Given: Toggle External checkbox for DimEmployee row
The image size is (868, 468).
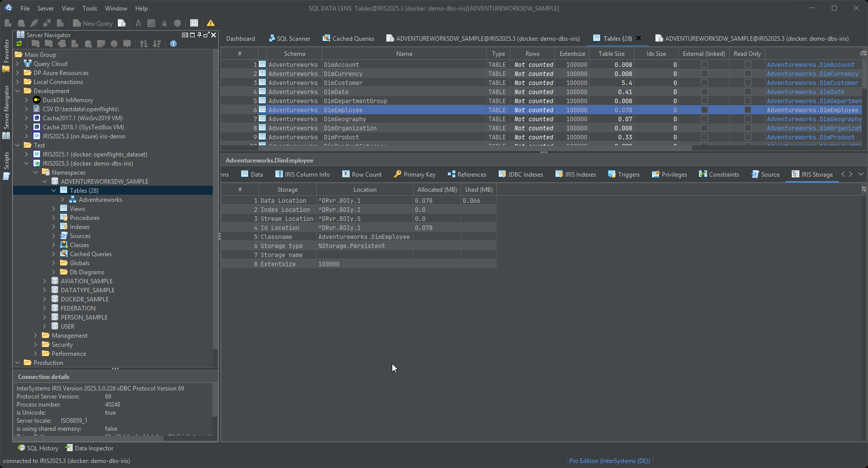Looking at the screenshot, I should pos(705,110).
